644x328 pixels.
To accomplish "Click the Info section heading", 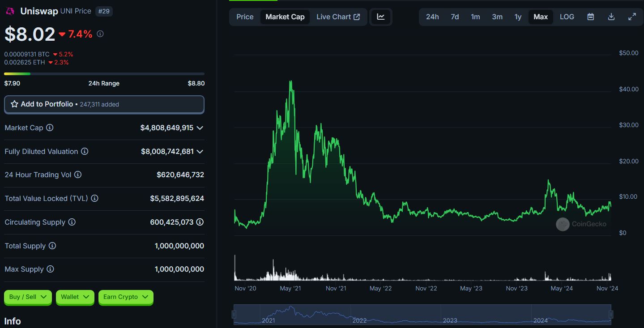I will [x=13, y=321].
